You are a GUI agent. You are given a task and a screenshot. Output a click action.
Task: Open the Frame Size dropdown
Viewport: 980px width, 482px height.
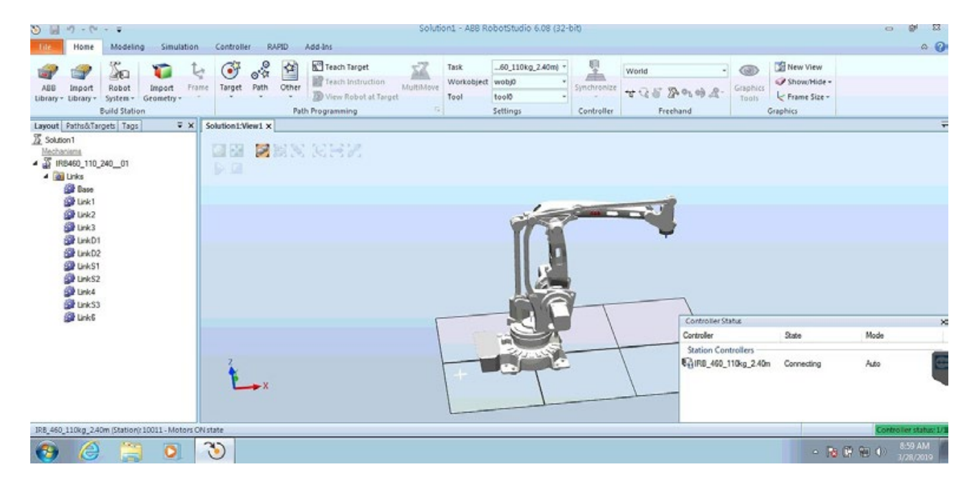click(802, 96)
